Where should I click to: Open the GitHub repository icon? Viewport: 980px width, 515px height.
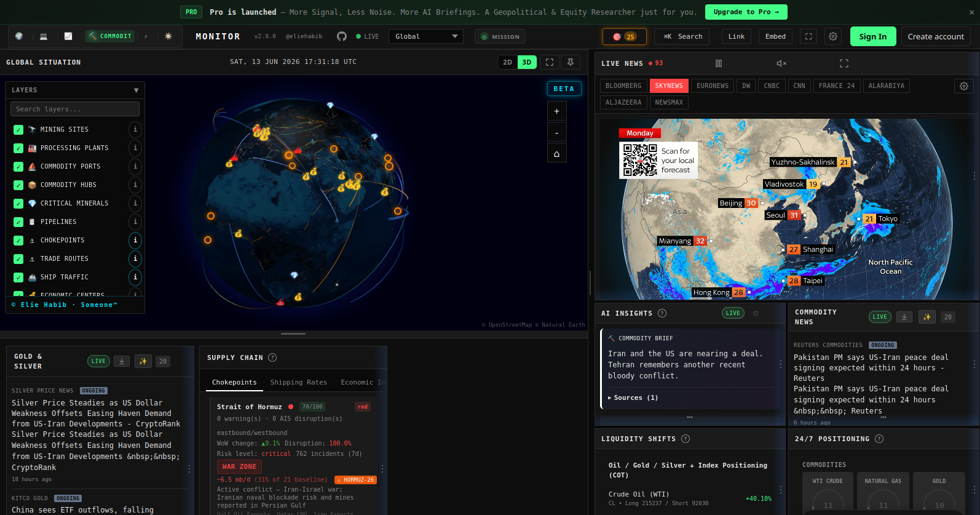(x=342, y=36)
